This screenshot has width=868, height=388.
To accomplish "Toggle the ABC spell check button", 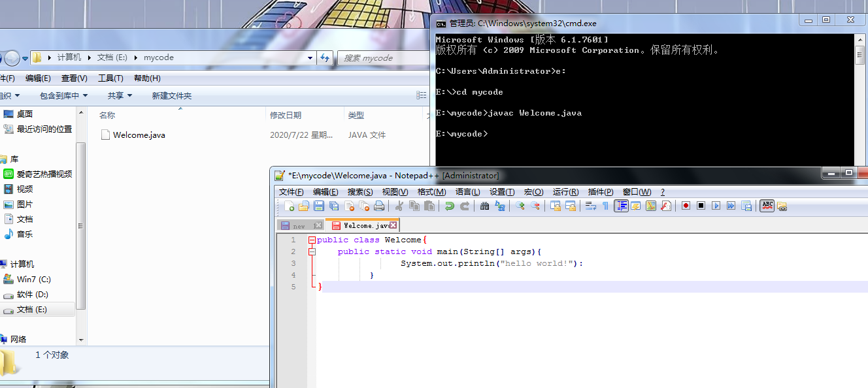I will click(767, 206).
